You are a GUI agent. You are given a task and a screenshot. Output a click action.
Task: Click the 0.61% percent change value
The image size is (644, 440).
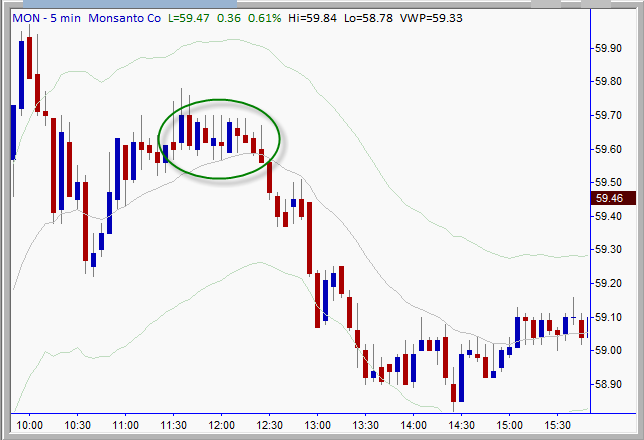[x=264, y=18]
